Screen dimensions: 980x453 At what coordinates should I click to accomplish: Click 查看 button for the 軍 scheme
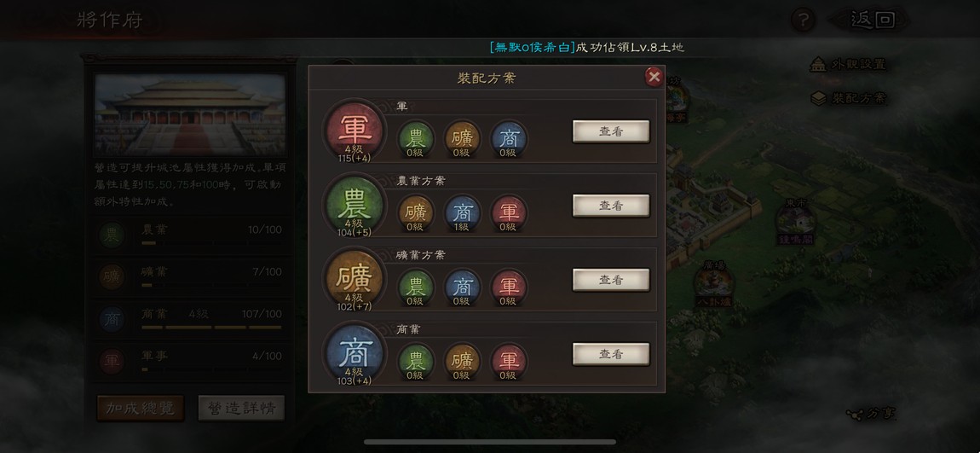pos(611,131)
